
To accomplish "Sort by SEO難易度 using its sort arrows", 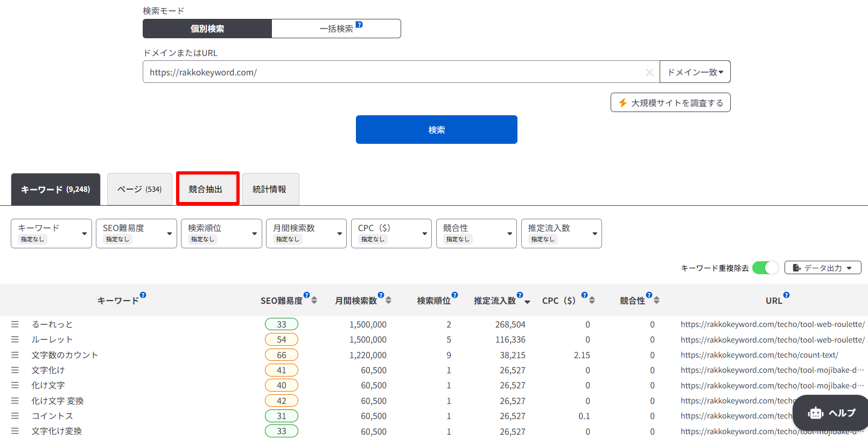I will click(x=314, y=301).
